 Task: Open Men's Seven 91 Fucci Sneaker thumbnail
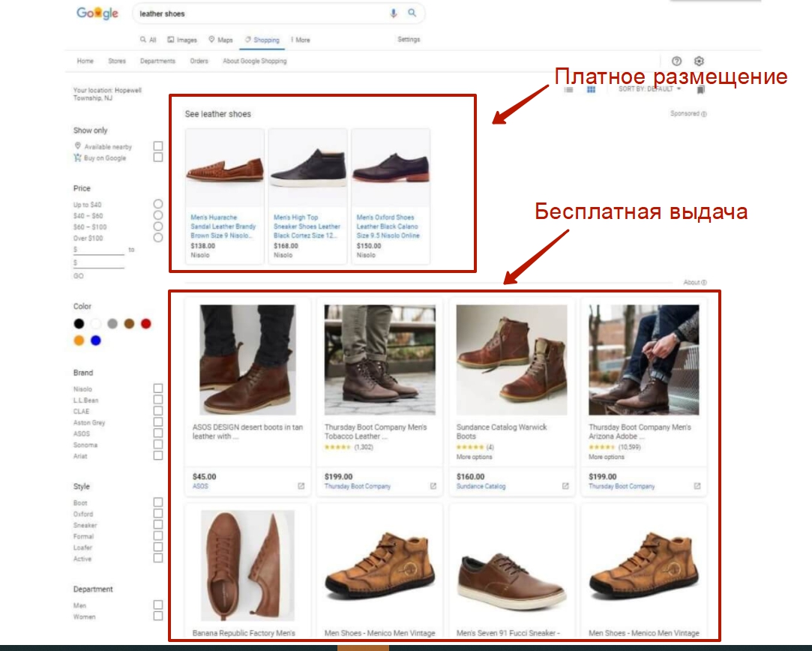click(x=511, y=580)
